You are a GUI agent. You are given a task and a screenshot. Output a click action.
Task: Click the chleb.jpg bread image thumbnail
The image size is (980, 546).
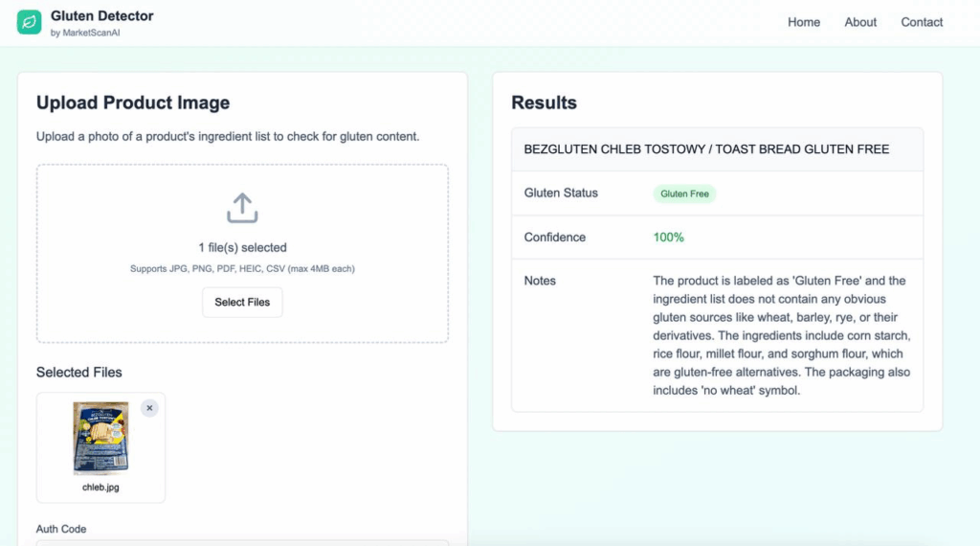coord(100,438)
